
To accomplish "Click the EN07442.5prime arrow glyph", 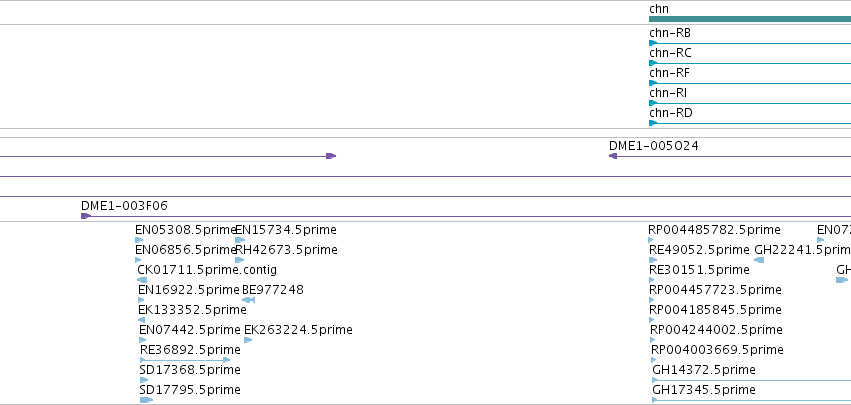I will pos(143,340).
